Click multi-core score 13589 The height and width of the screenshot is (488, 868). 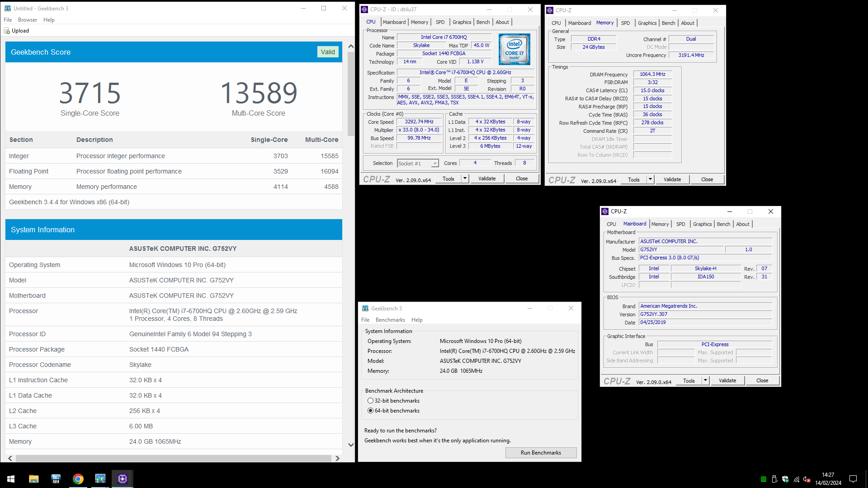pos(259,93)
